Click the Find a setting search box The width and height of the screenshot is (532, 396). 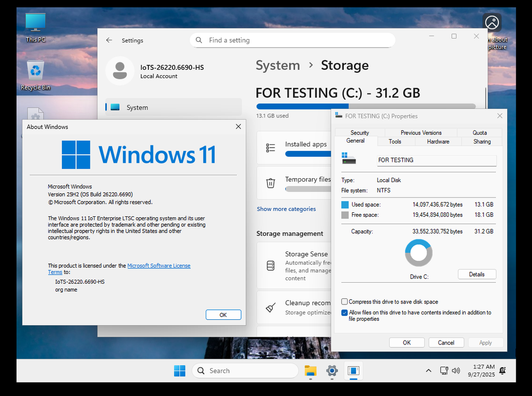[x=293, y=40]
